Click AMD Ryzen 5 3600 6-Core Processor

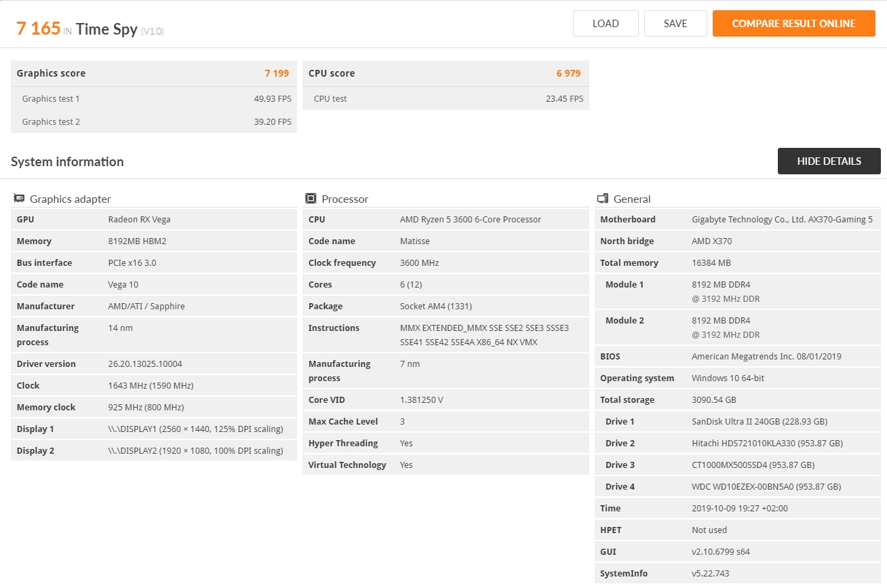471,219
